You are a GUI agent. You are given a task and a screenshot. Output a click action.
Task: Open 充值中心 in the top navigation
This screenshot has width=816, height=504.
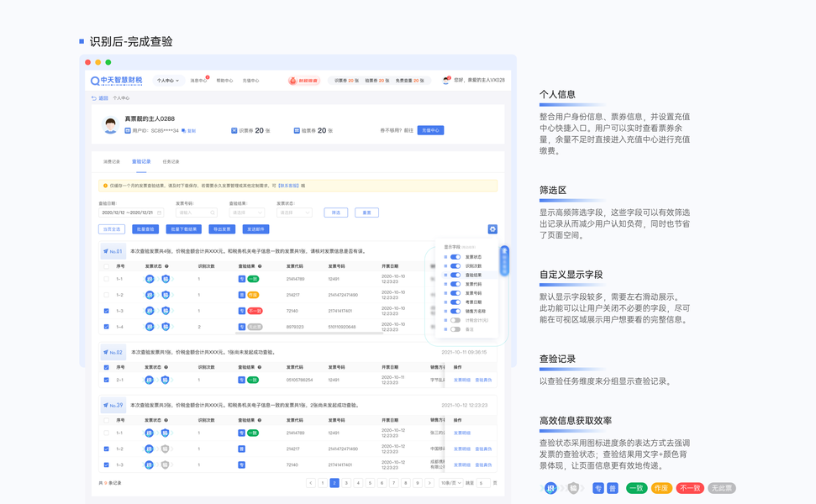(x=250, y=81)
